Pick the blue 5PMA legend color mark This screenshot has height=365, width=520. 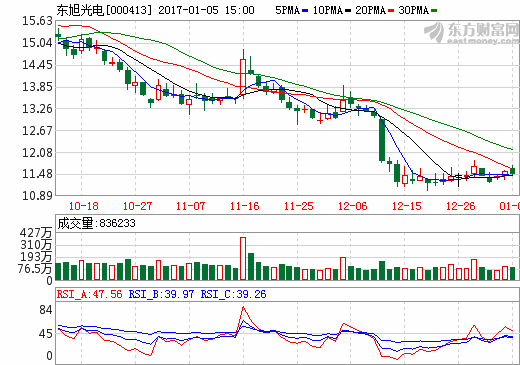(x=305, y=11)
